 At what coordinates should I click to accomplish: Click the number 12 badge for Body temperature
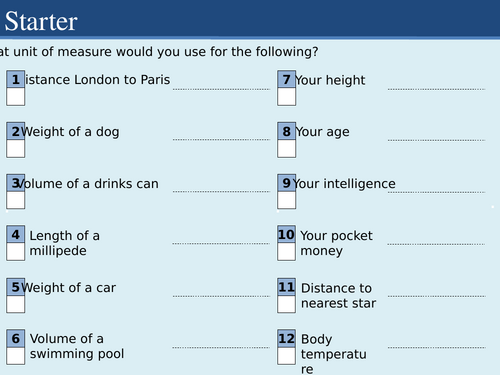tap(286, 339)
